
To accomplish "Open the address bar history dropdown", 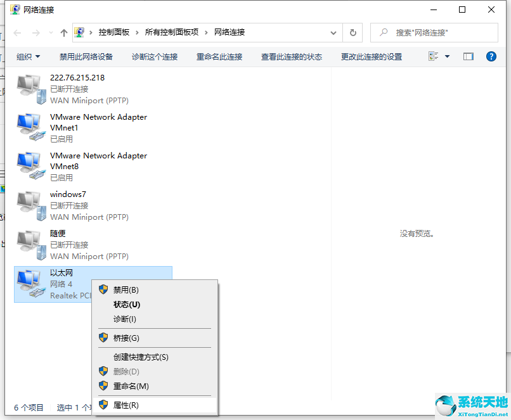I will pyautogui.click(x=333, y=32).
